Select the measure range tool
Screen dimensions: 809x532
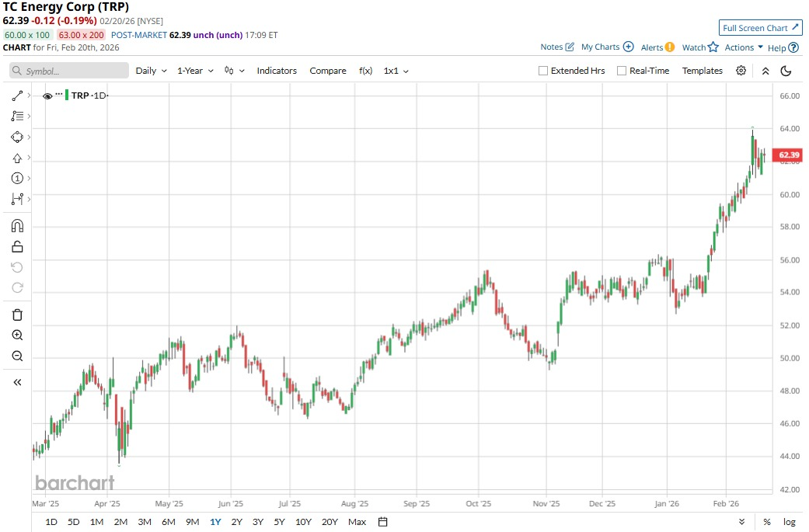[17, 199]
